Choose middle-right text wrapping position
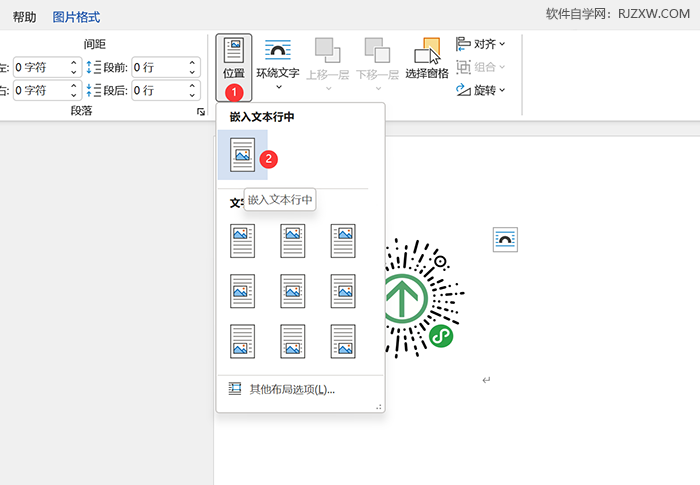The image size is (700, 485). [343, 291]
